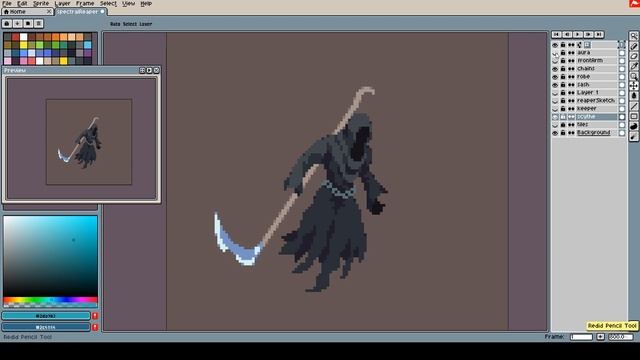Hide the chains layer
This screenshot has height=360, width=640.
tap(555, 69)
